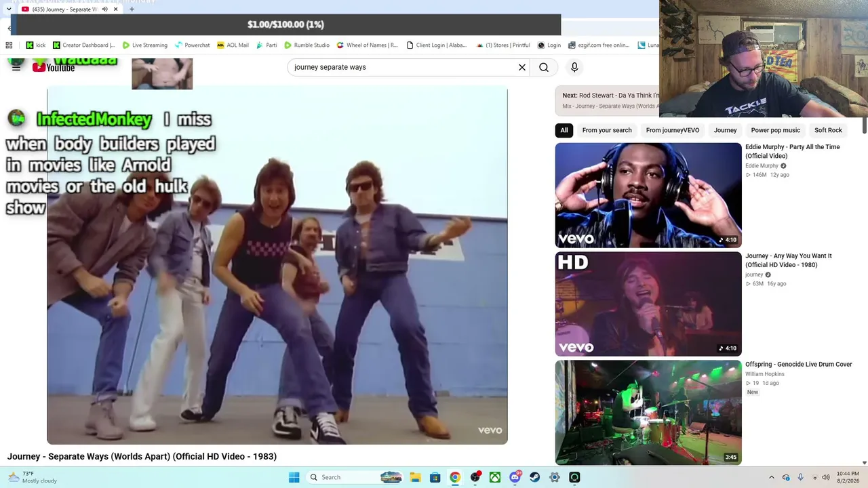
Task: Open the Live Streaming bookmark
Action: click(145, 45)
